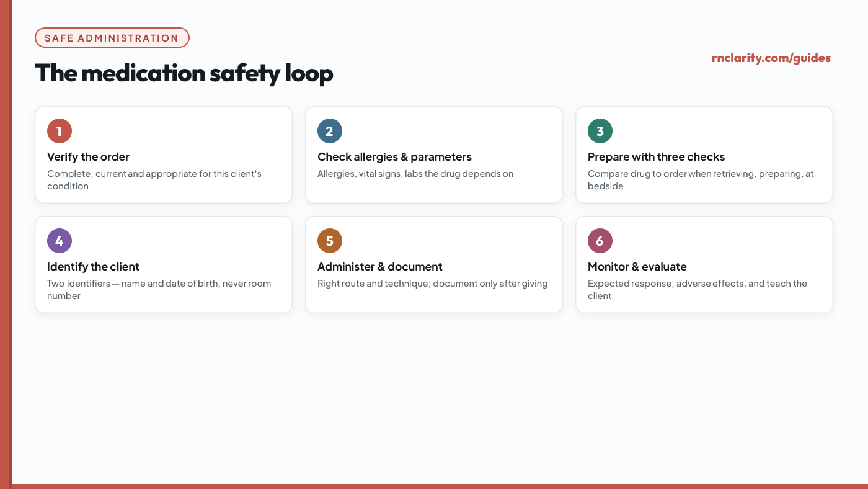
Task: Click the 'Identify the client' heading
Action: click(93, 267)
